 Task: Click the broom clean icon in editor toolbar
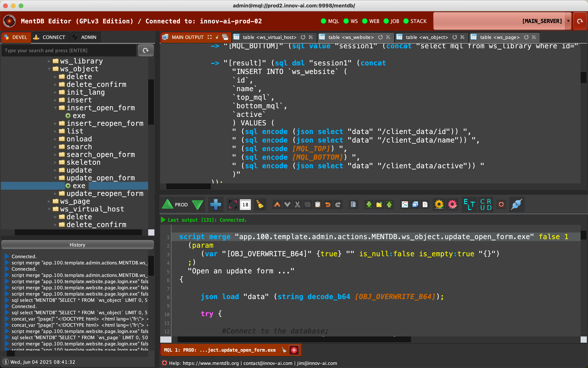[260, 204]
